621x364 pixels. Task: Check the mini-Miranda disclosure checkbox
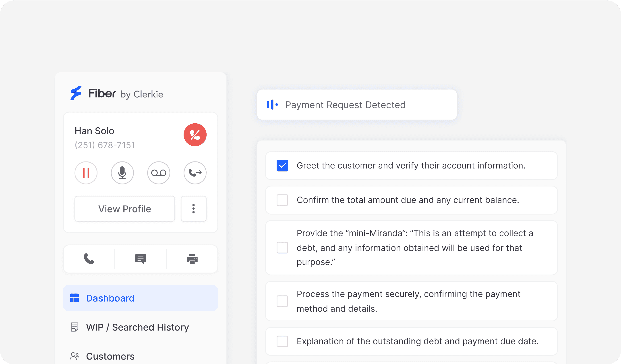point(282,248)
